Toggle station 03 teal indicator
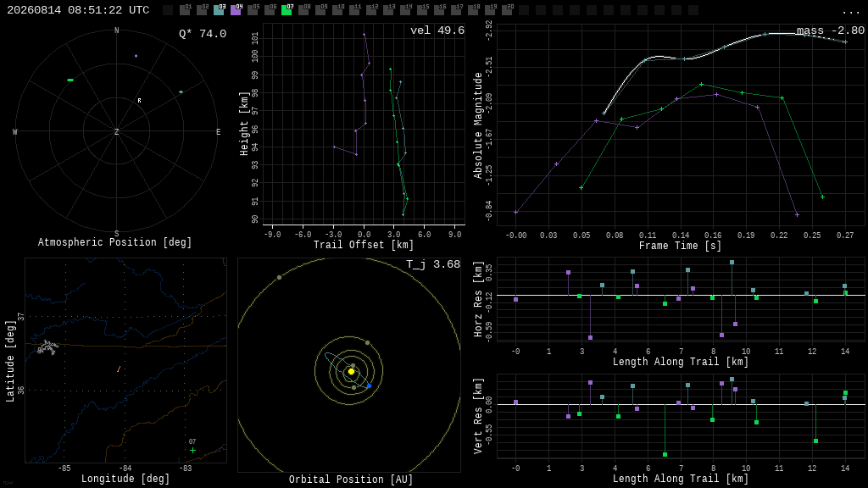Screen dimensions: 868x488 point(219,10)
